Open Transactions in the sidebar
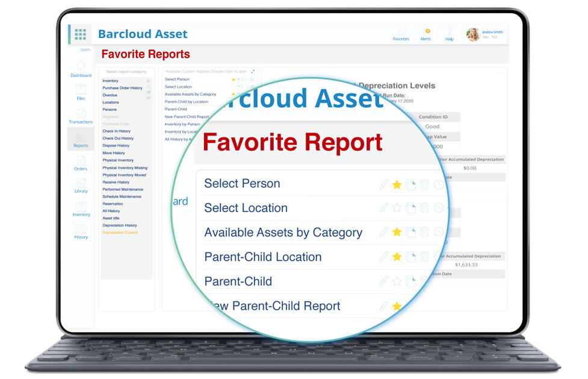588x379 pixels. [81, 116]
